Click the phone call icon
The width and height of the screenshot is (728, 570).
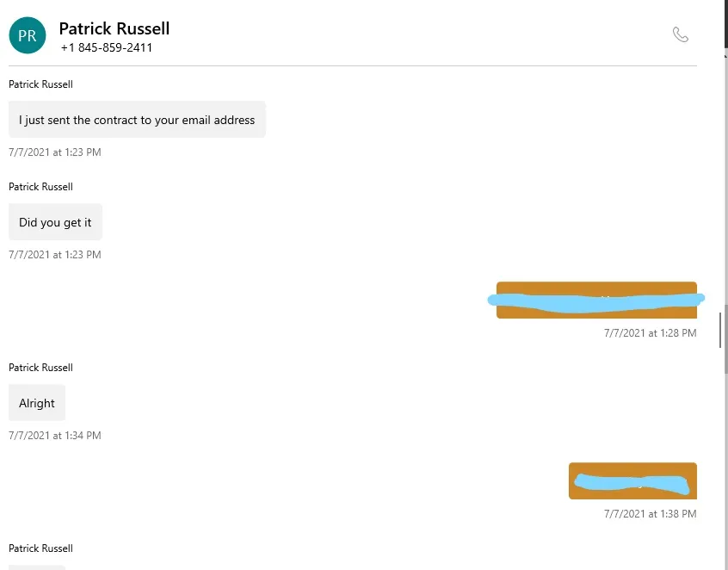click(680, 34)
